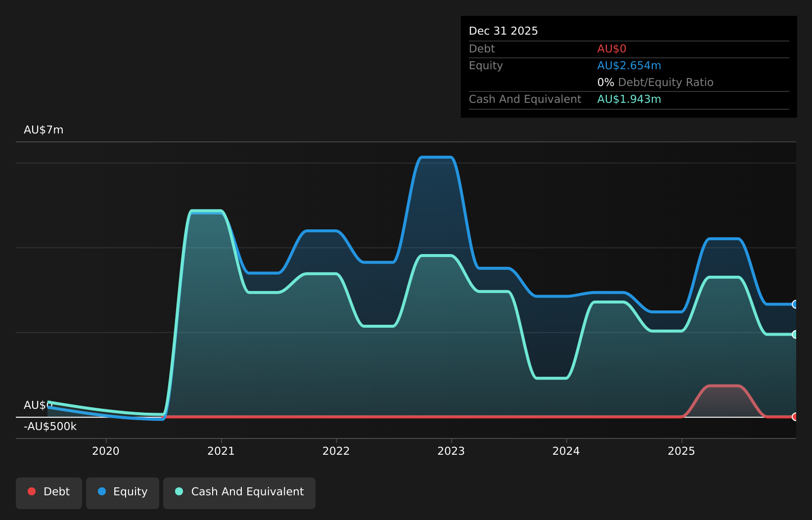Click the teal Cash And Equivalent legend dot
Screen dimensions: 812x520
179,491
